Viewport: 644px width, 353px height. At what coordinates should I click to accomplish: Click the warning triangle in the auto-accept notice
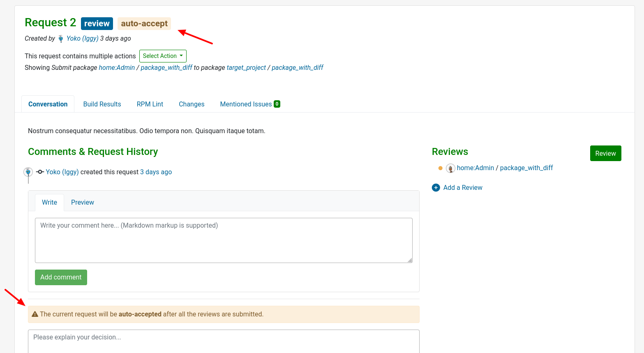pos(35,314)
